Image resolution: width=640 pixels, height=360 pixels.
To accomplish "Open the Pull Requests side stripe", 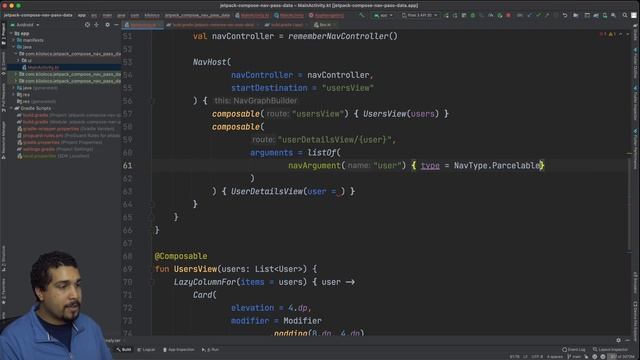I will (x=3, y=98).
